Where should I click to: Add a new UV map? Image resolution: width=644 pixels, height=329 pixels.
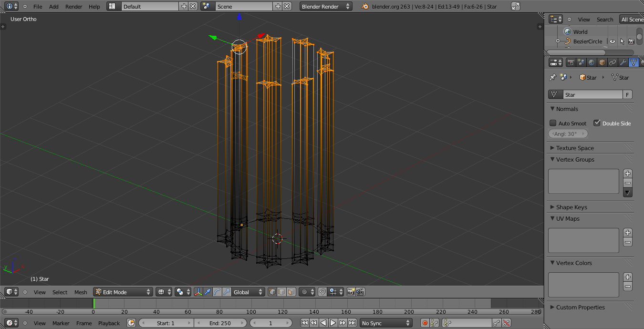coord(628,233)
